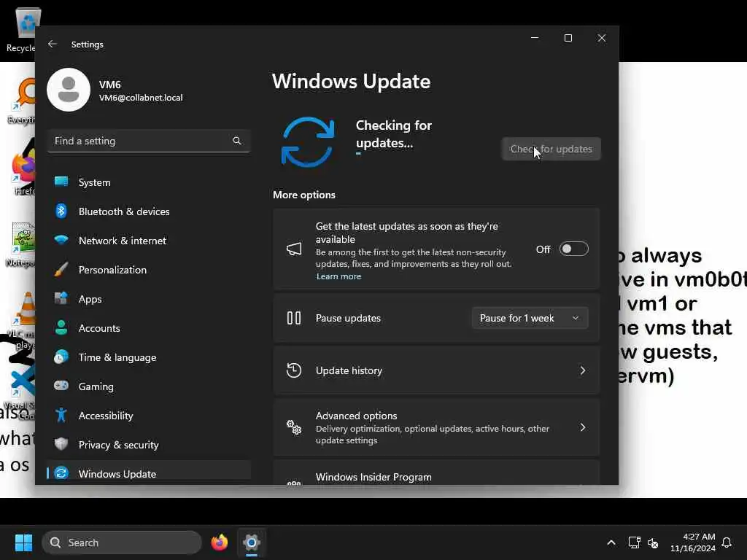This screenshot has width=747, height=560.
Task: Show hidden icons in the system tray
Action: point(611,542)
